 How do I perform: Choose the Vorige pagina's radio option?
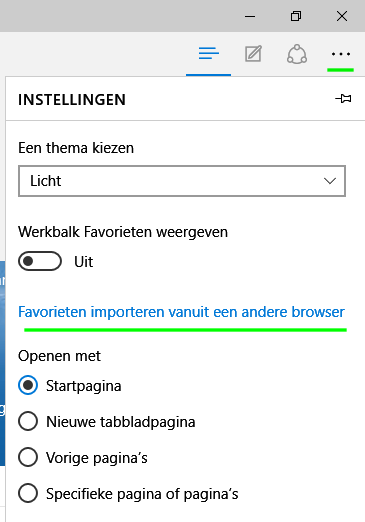pos(28,457)
